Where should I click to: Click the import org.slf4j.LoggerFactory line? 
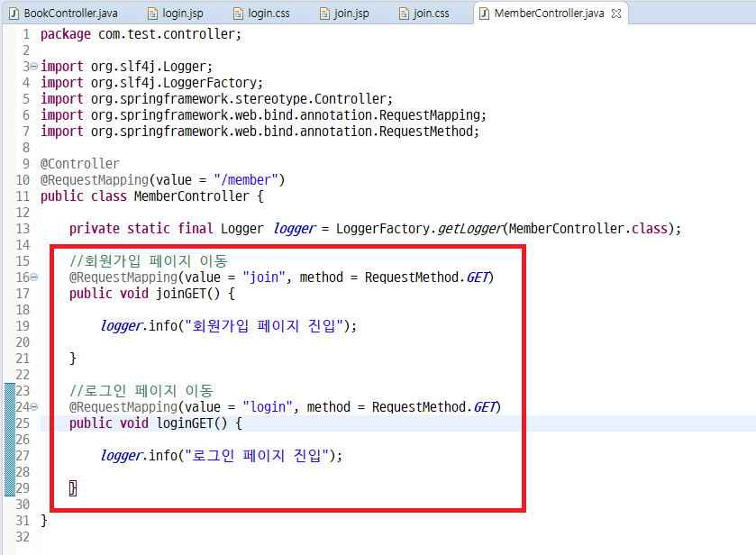(152, 83)
